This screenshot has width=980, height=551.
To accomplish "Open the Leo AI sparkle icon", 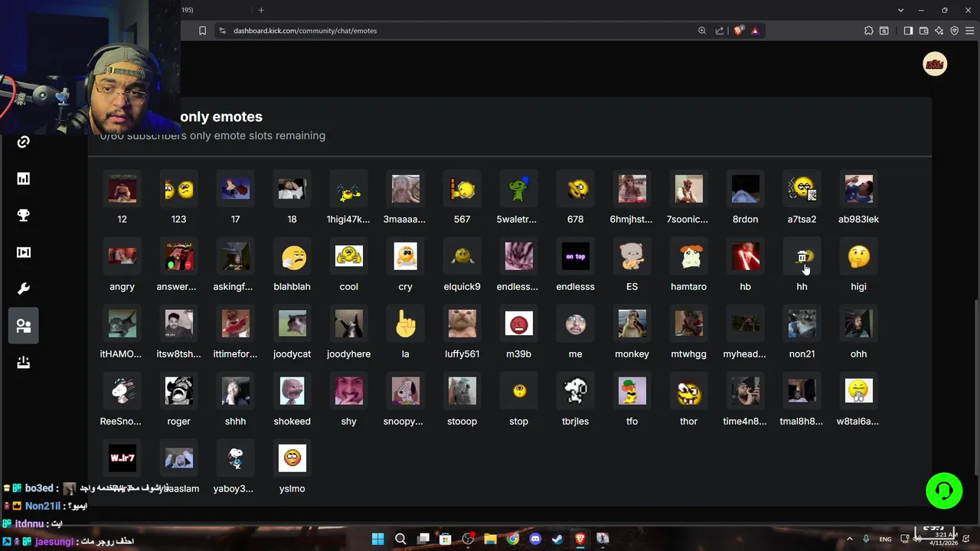I will (x=939, y=31).
